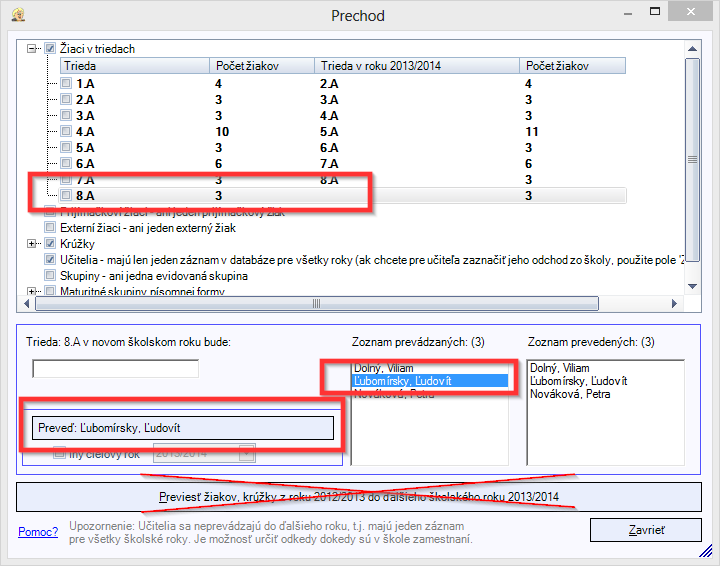720x566 pixels.
Task: Maximize the Prechod window
Action: (655, 12)
